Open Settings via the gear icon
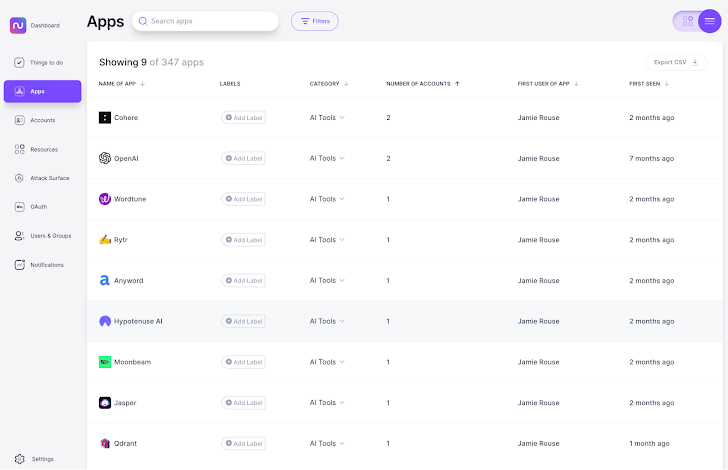Viewport: 728px width, 470px height. tap(20, 459)
